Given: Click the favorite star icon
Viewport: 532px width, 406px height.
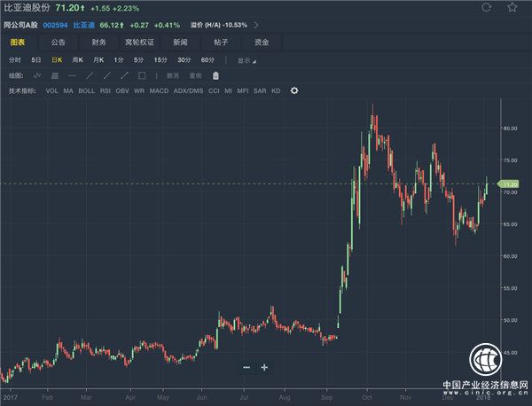Looking at the screenshot, I should point(513,8).
